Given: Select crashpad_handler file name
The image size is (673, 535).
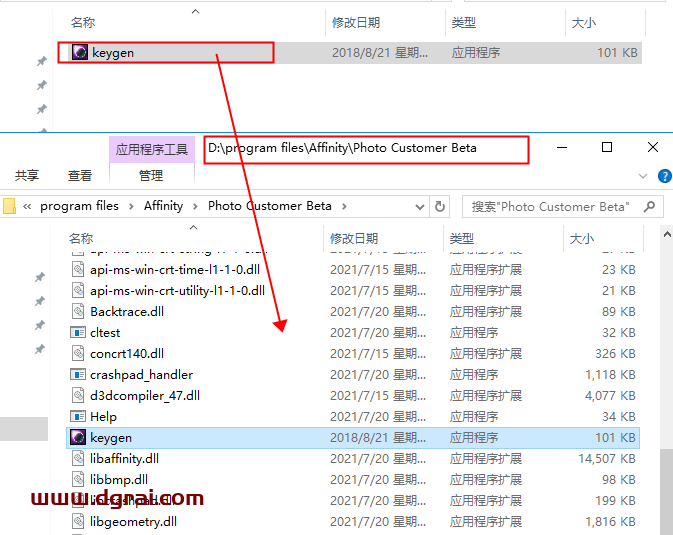Looking at the screenshot, I should 142,375.
